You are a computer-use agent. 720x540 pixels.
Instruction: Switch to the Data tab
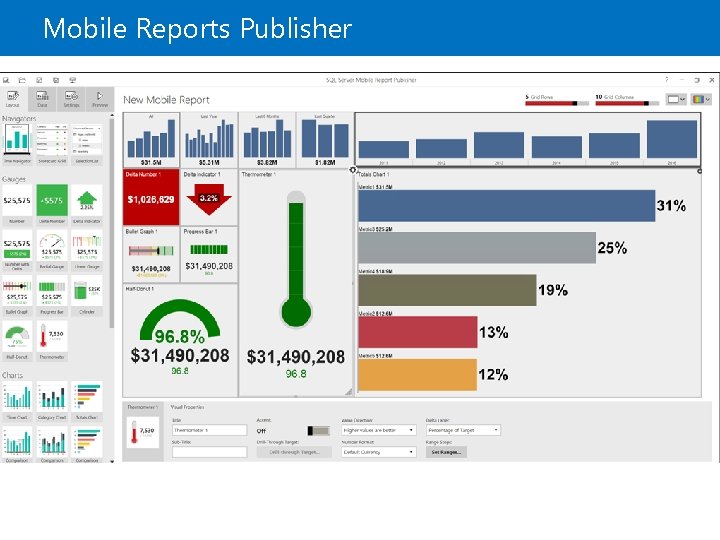point(42,99)
